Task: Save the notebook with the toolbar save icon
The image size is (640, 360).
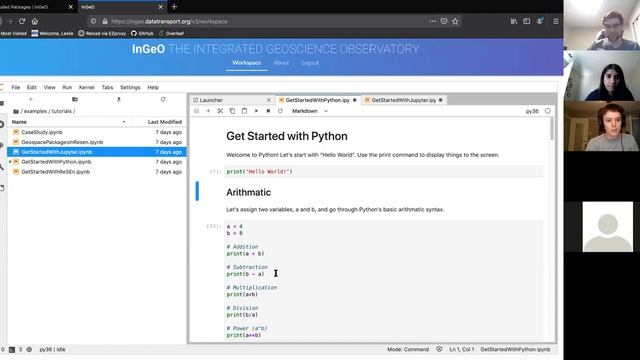Action: point(196,111)
